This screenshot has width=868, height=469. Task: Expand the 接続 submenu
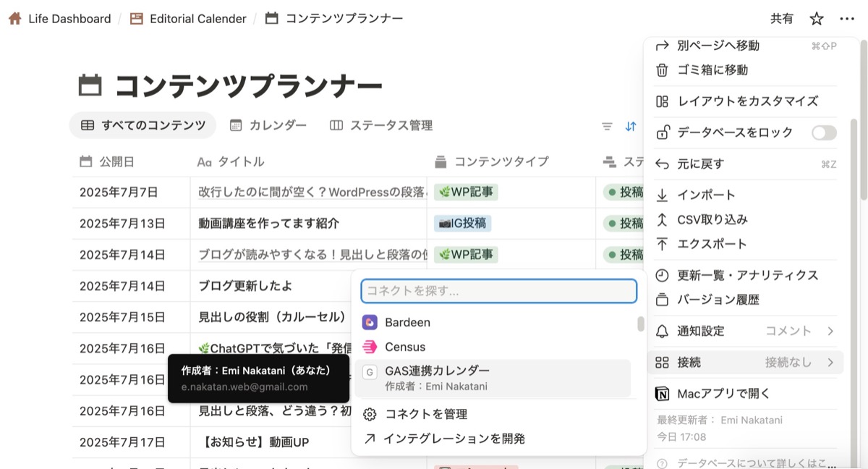pyautogui.click(x=745, y=362)
